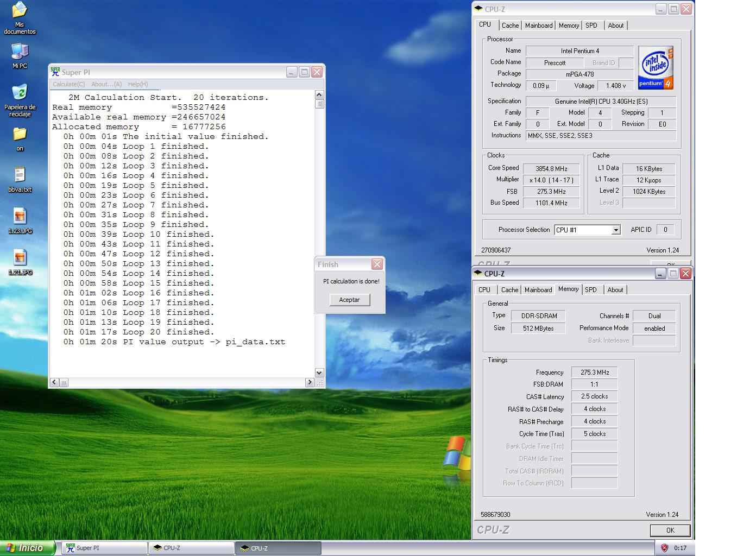756x556 pixels.
Task: Switch to SPD tab in bottom CPU-Z
Action: [590, 290]
